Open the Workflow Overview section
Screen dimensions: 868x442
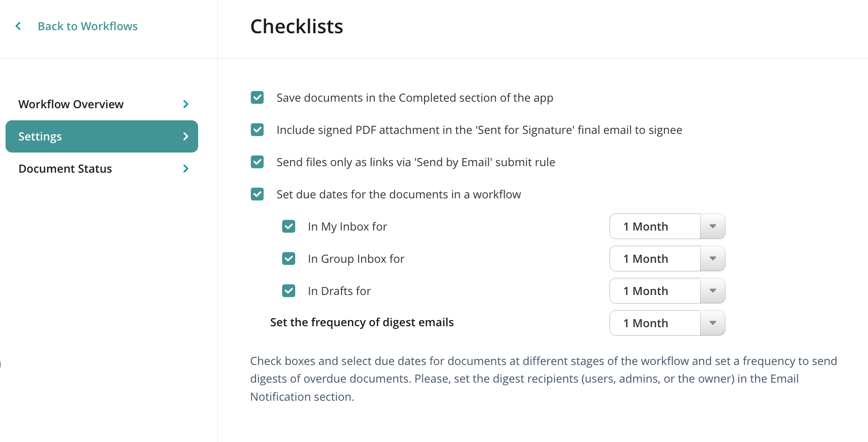tap(71, 104)
